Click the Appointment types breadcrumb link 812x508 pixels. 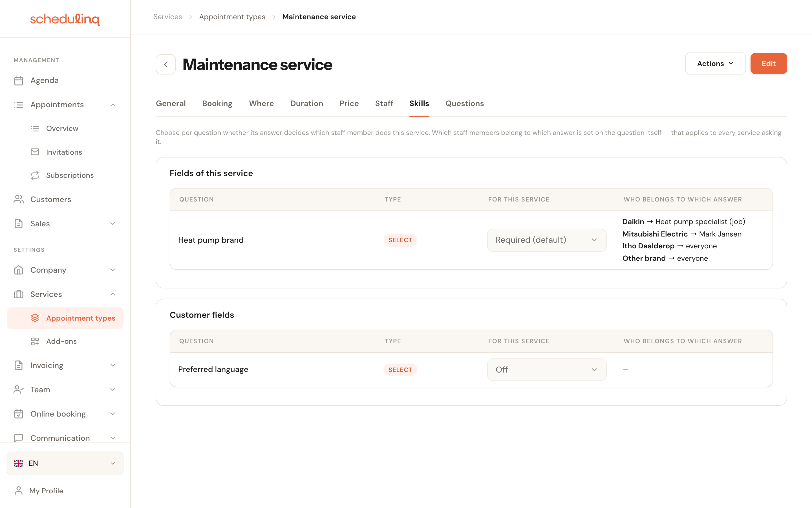[232, 17]
